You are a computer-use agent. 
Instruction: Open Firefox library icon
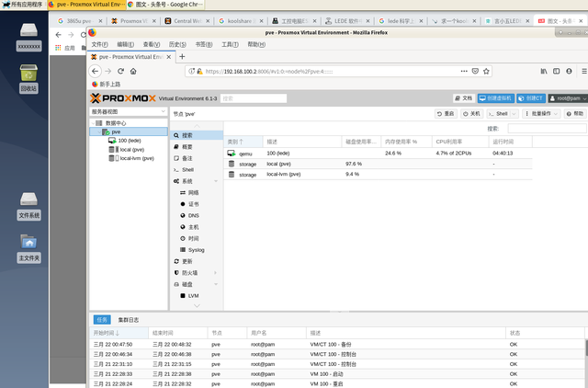[x=544, y=71]
